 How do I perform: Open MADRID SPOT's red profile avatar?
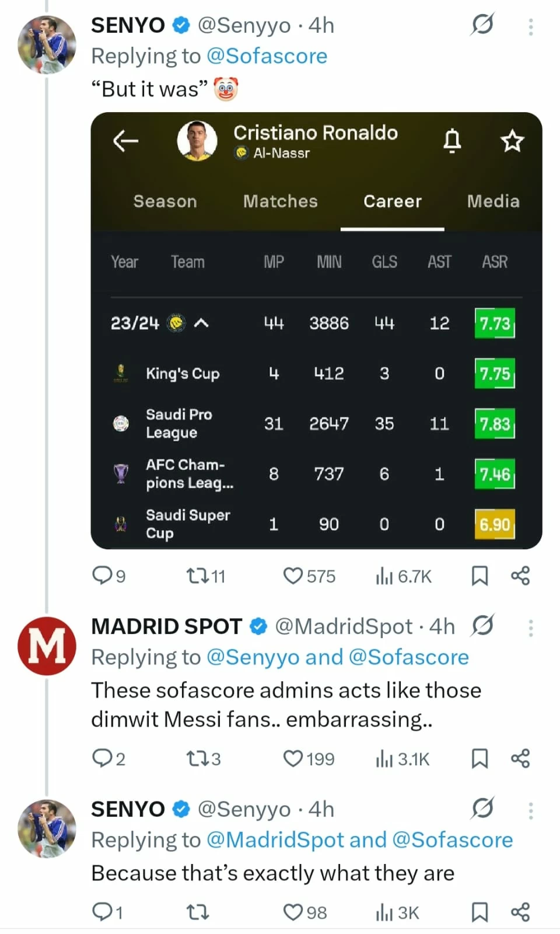click(47, 646)
